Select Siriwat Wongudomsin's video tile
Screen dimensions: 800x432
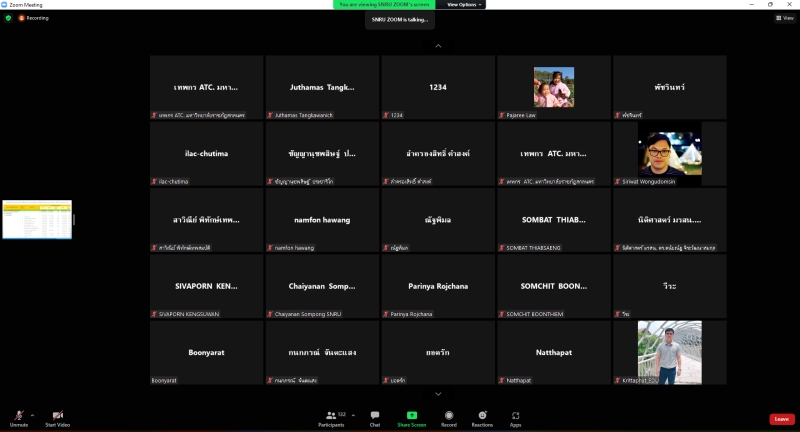(669, 154)
